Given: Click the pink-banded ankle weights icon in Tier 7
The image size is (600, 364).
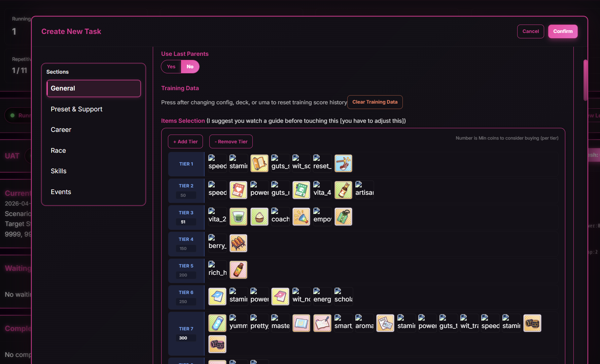Looking at the screenshot, I should [217, 344].
